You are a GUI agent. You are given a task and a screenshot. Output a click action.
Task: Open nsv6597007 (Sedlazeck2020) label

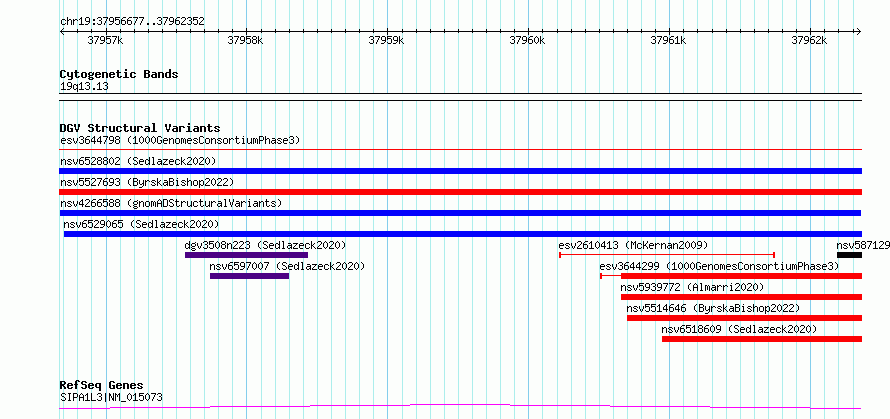287,266
